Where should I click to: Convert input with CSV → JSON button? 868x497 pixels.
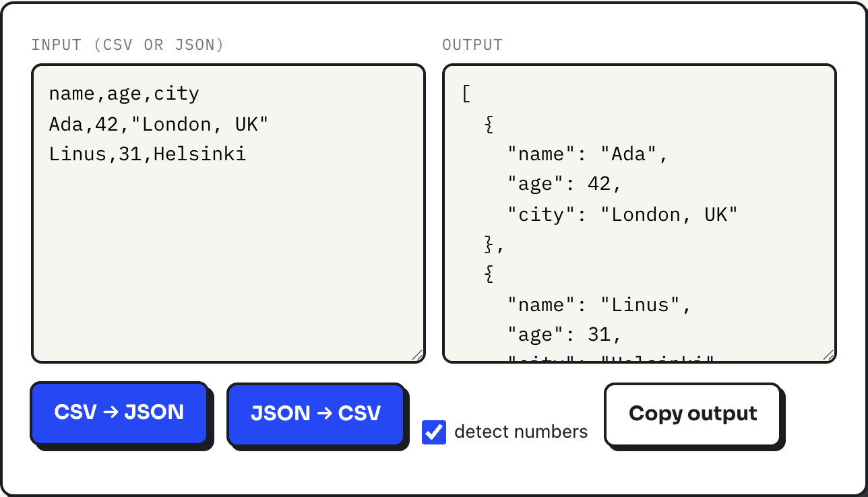(x=119, y=413)
